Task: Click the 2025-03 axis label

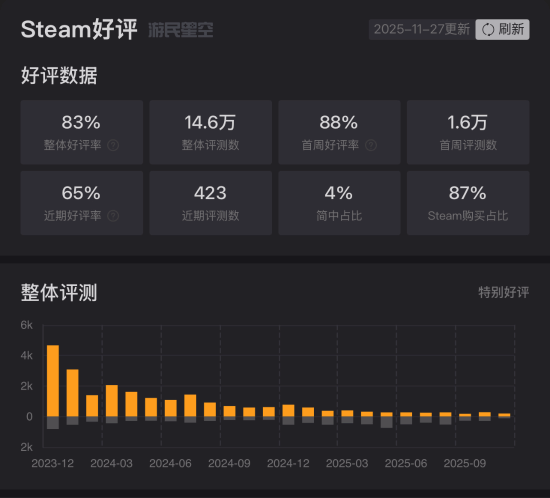Action: point(347,463)
